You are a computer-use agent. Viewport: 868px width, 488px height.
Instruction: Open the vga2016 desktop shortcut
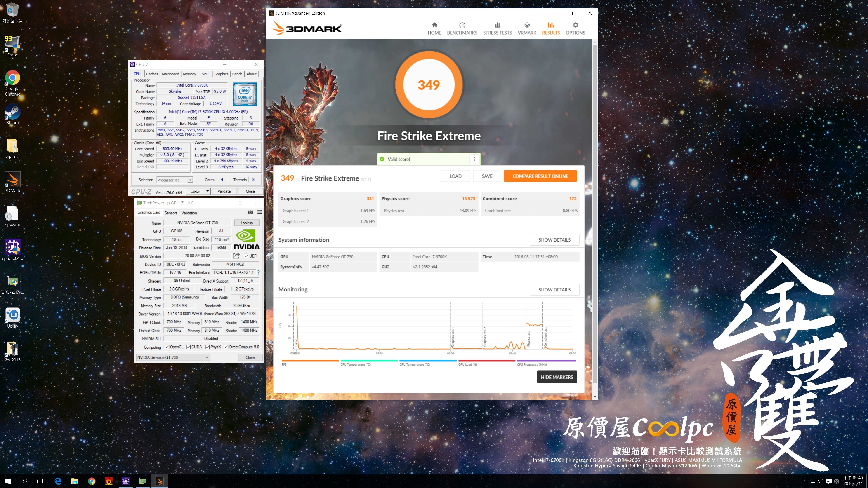[12, 352]
